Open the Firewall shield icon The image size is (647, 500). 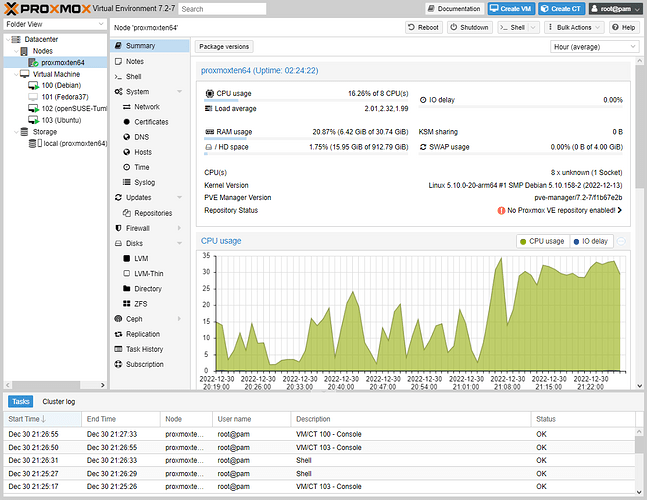[x=118, y=228]
